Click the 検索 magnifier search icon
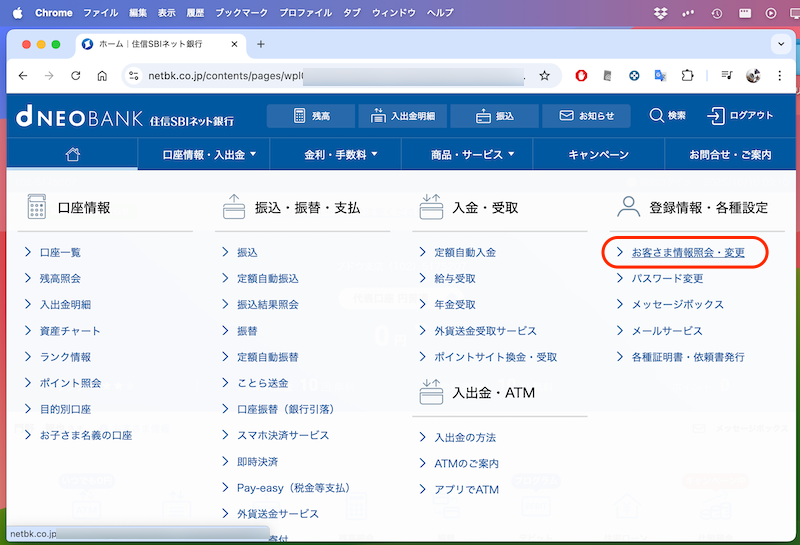Viewport: 800px width, 545px height. tap(667, 116)
